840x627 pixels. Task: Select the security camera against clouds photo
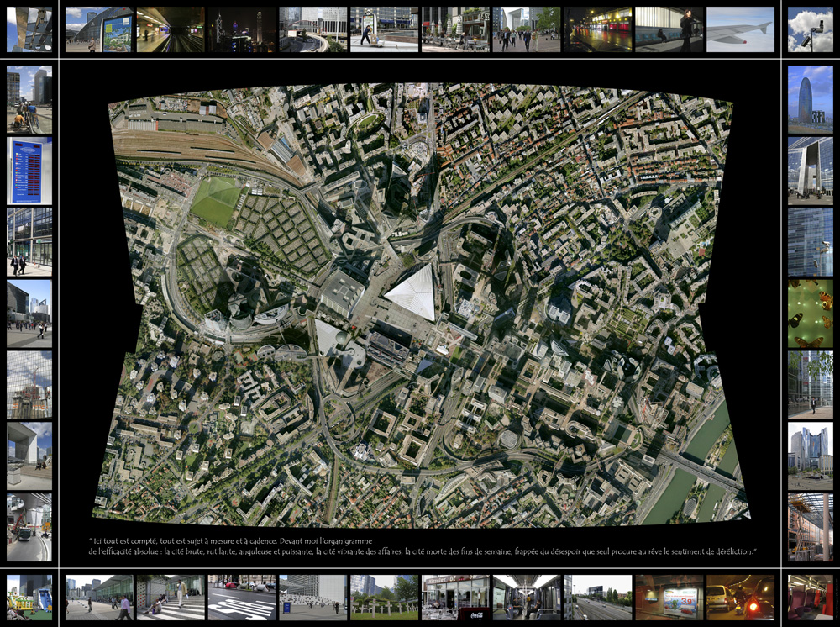[811, 29]
